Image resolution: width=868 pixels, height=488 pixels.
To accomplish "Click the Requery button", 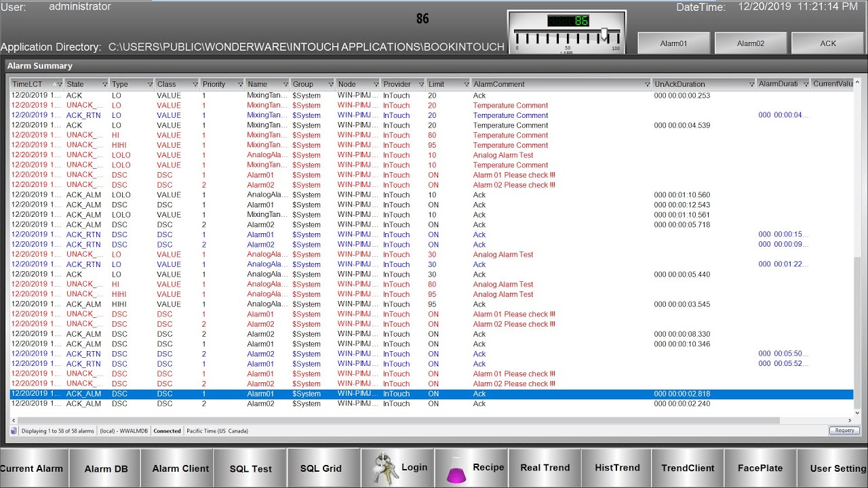I will (x=844, y=430).
